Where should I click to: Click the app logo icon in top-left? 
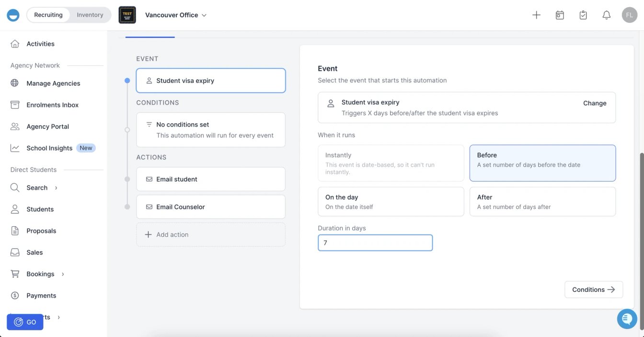(x=13, y=15)
